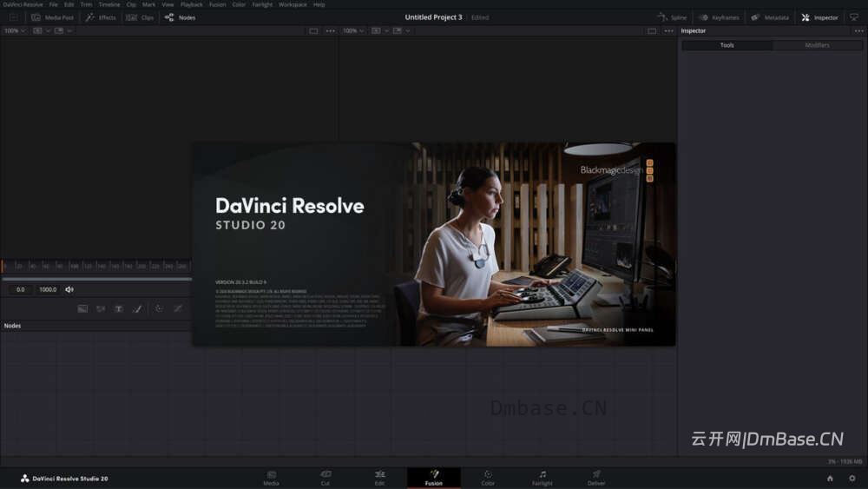
Task: Open the Inspector panel three-dot options menu
Action: pyautogui.click(x=858, y=30)
